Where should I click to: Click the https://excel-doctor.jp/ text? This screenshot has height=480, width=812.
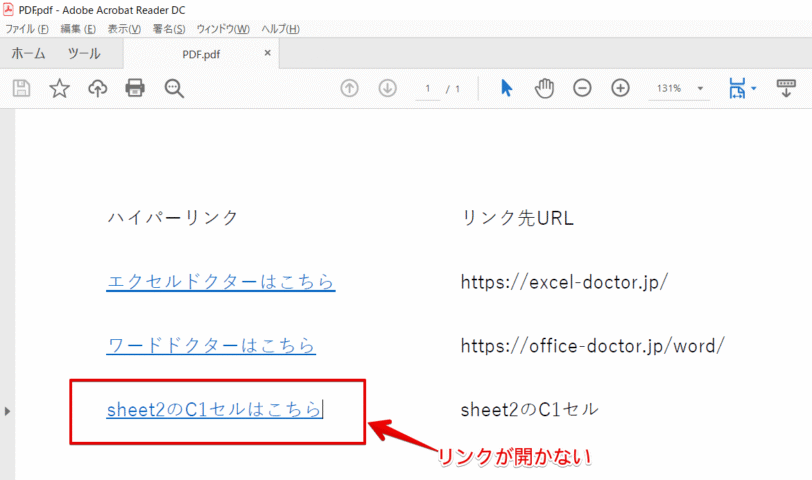[564, 283]
